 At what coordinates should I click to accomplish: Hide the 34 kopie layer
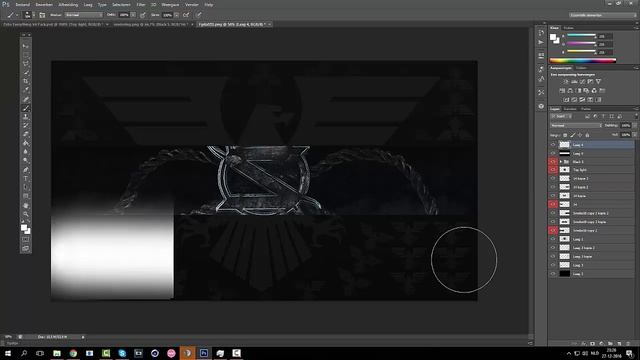pos(553,196)
